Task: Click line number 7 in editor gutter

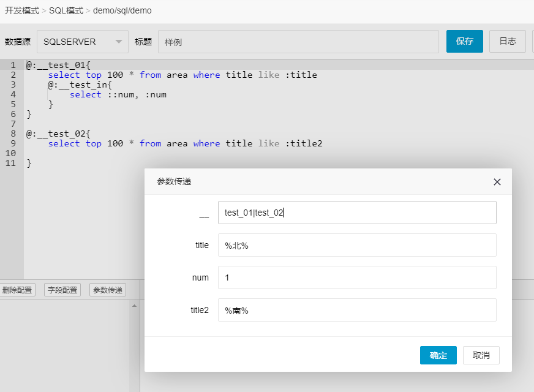Action: point(13,124)
